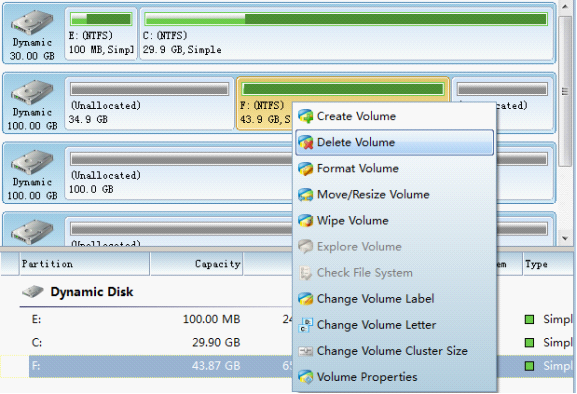The width and height of the screenshot is (577, 394).
Task: Choose Format Volume from context menu
Action: coord(394,168)
